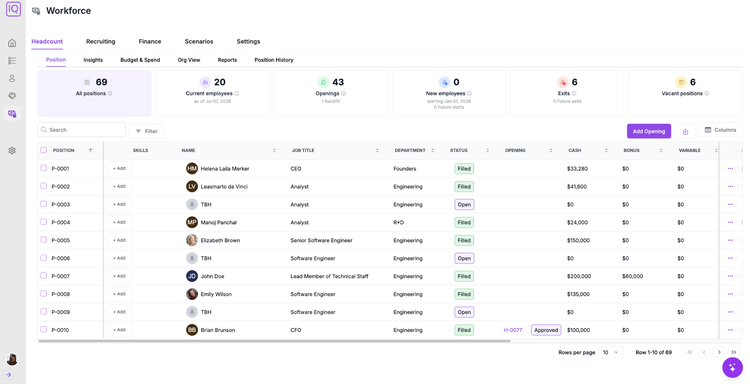This screenshot has height=384, width=750.
Task: Tick the checkbox for position P-0003
Action: [x=44, y=204]
